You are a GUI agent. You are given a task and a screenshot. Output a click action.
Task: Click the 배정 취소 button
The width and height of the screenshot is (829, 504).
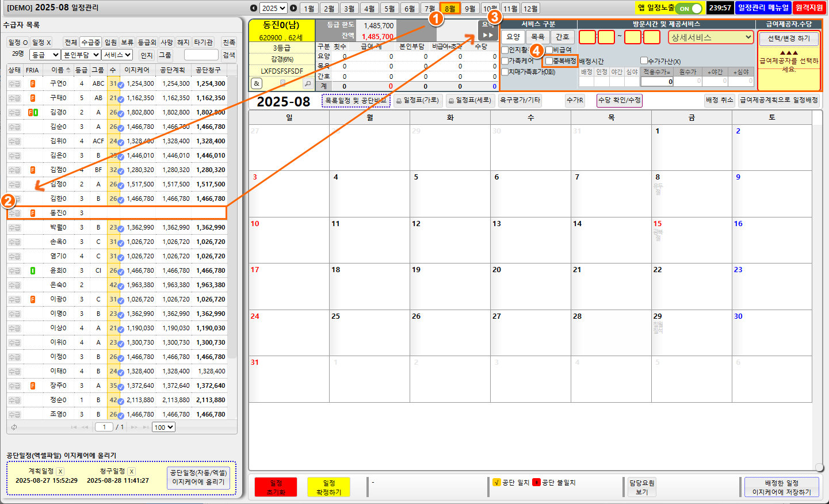720,100
